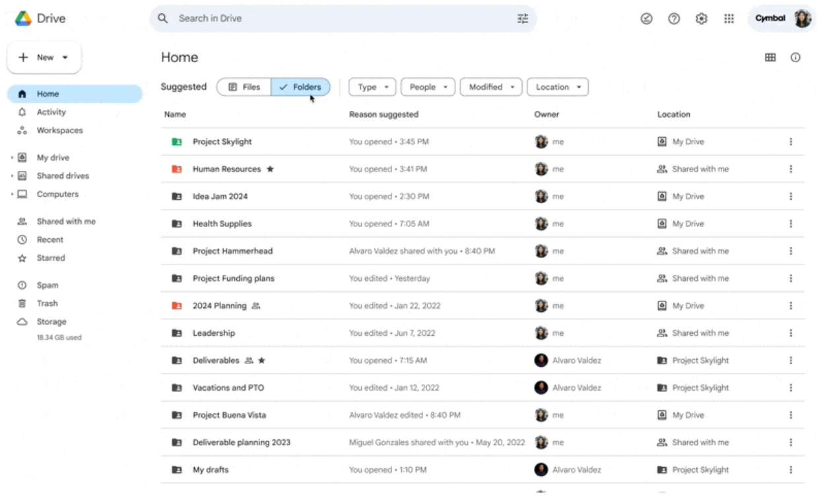Open the Cymbal account avatar
Viewport: 825px width, 504px height.
point(802,18)
